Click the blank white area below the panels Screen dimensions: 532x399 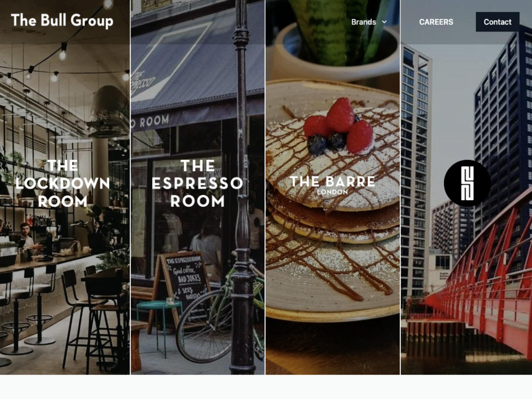coord(266,387)
